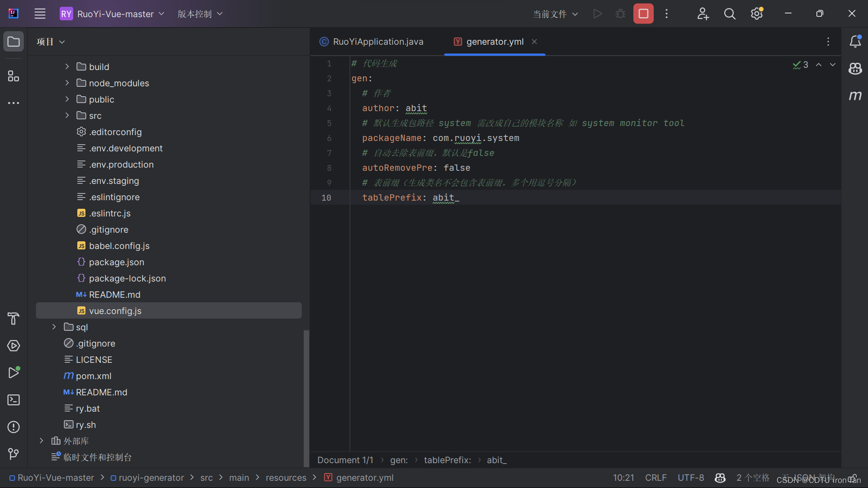Image resolution: width=868 pixels, height=488 pixels.
Task: Click the Copilot status bar icon
Action: pyautogui.click(x=720, y=478)
